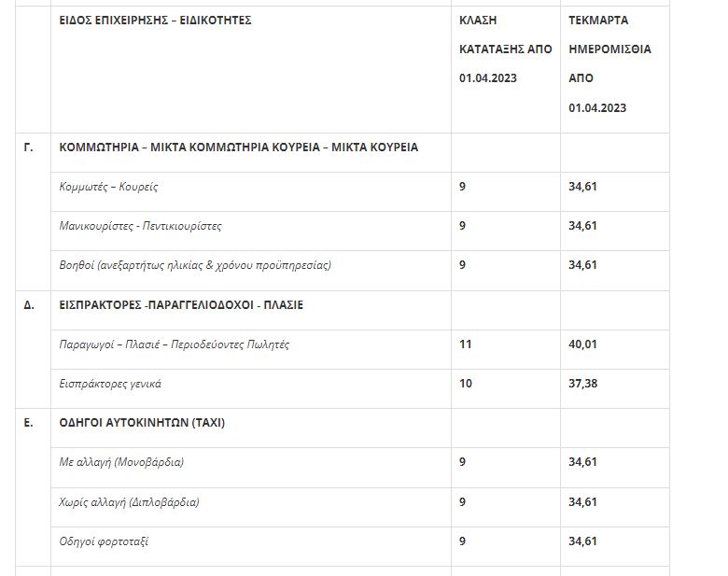Click the Παραγωγοί – Πλασιέ – Περιοδεύοντες Πωλητές row
This screenshot has height=576, width=728.
point(174,344)
